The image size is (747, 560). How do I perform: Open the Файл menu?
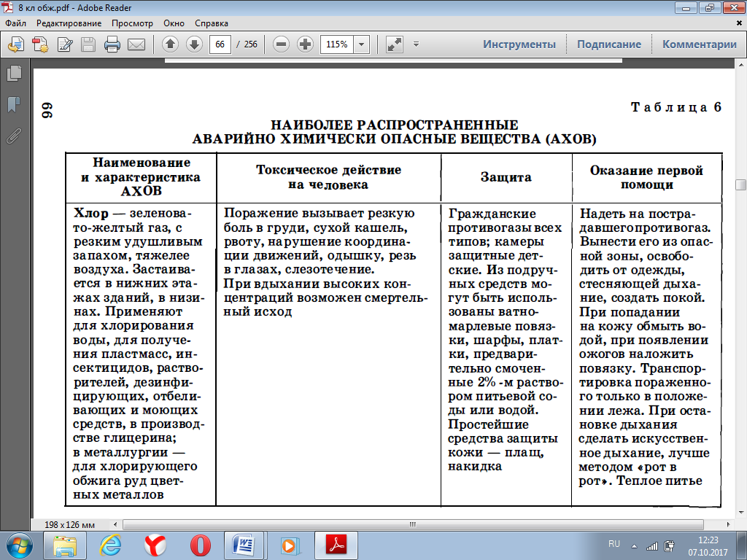tap(16, 23)
